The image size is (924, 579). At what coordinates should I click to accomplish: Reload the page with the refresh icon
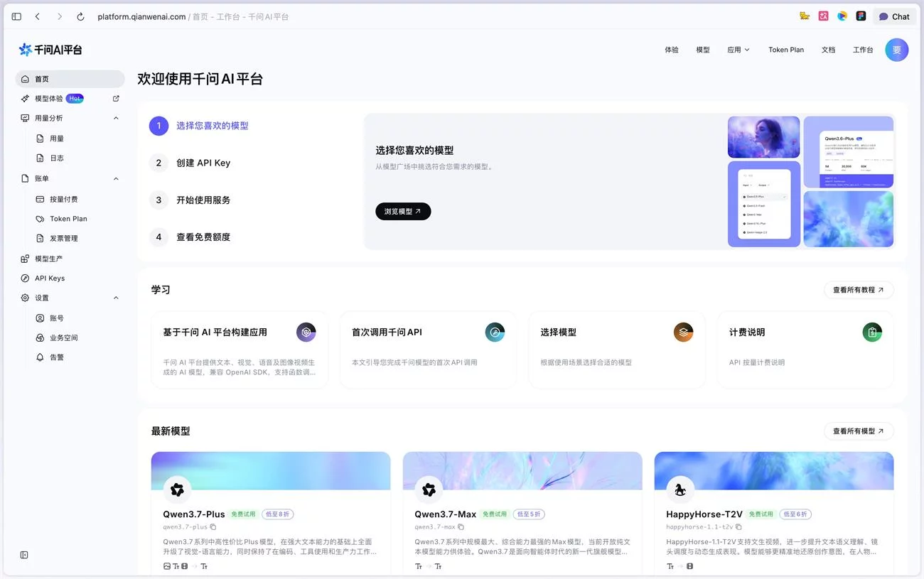tap(80, 16)
